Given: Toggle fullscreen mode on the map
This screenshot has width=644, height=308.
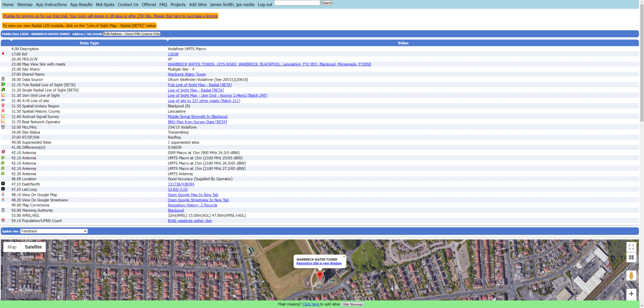Looking at the screenshot, I should click(x=631, y=247).
